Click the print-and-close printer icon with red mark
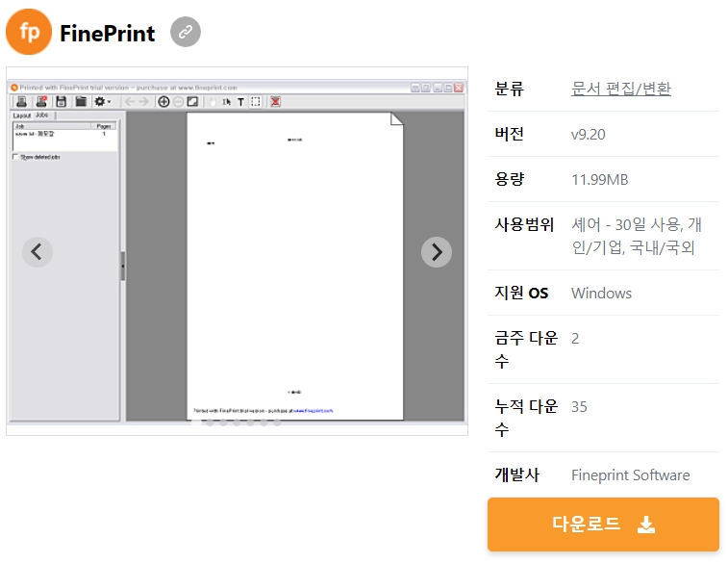Image resolution: width=728 pixels, height=564 pixels. tap(41, 101)
